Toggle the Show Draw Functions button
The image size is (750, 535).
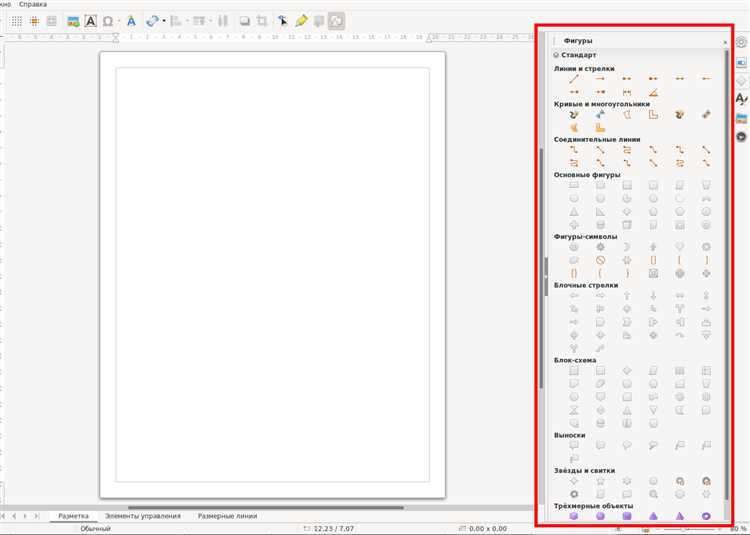pos(337,21)
